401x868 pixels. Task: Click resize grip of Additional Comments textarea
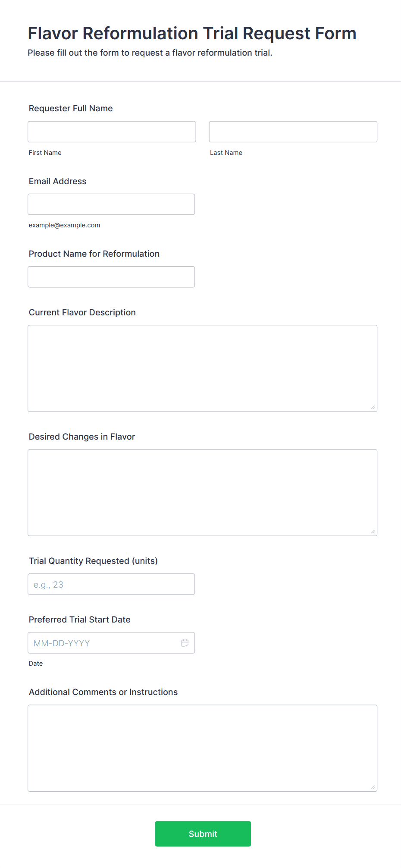(373, 787)
